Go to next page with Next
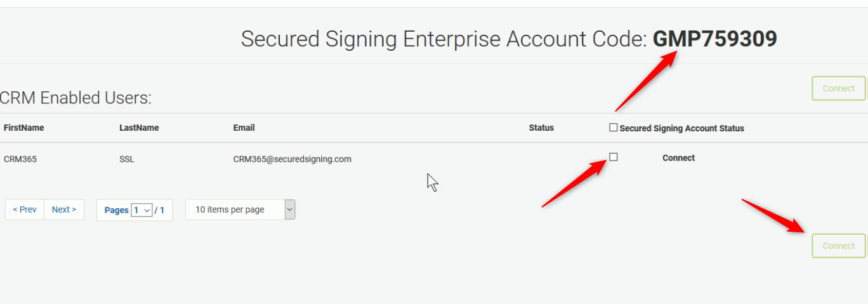Screen dimensions: 868x304 click(x=64, y=209)
